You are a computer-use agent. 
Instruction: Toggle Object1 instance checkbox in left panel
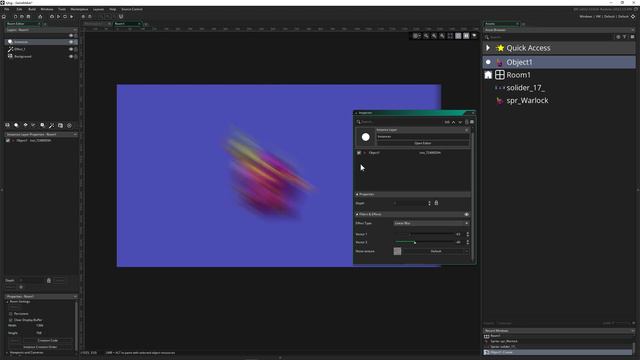(8, 140)
